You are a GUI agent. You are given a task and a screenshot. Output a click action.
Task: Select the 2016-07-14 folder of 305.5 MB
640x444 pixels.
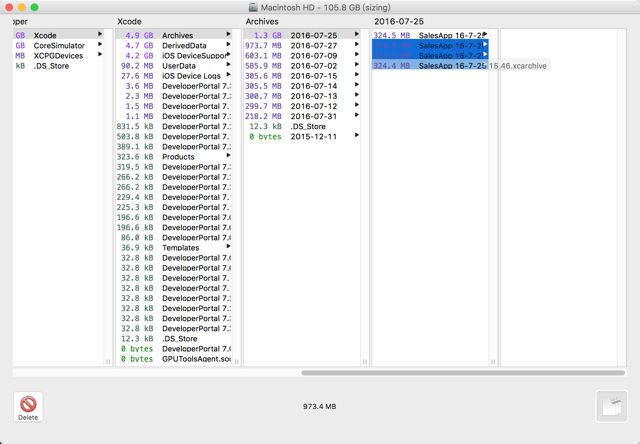(302, 86)
